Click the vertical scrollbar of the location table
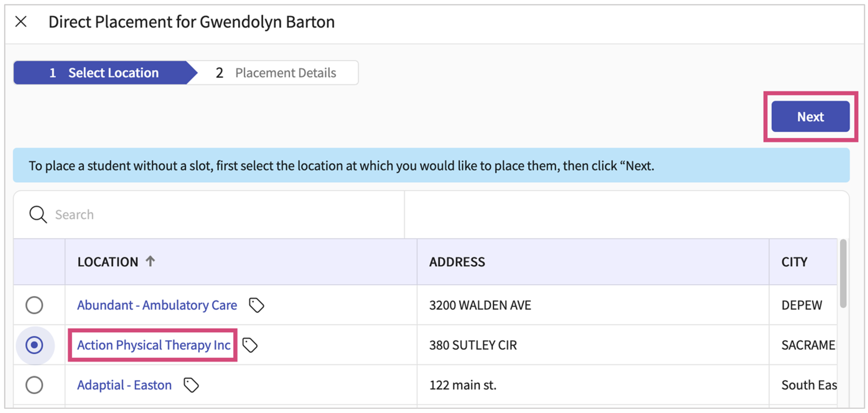This screenshot has width=868, height=413. (x=843, y=273)
